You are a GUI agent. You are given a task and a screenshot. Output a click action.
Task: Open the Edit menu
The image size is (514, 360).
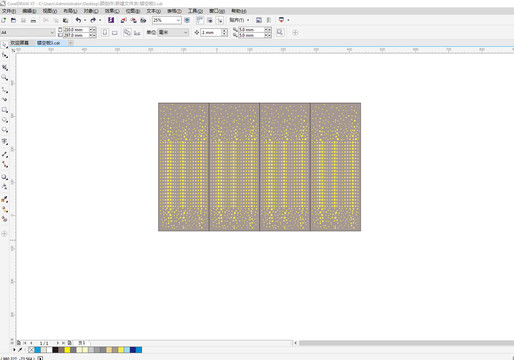(x=29, y=11)
